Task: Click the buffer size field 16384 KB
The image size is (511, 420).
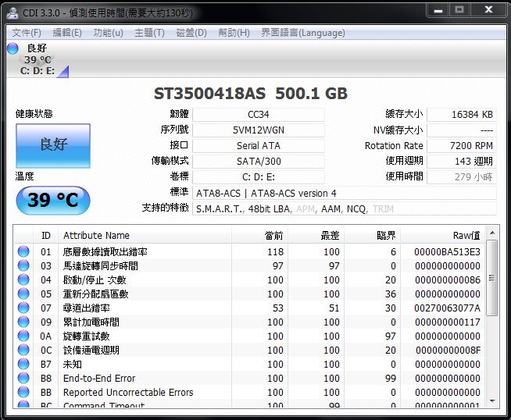Action: point(462,115)
